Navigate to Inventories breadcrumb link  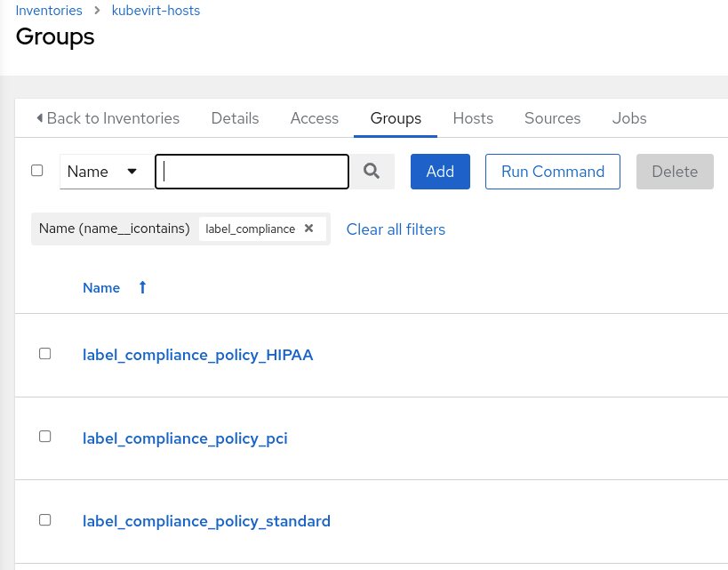pos(49,11)
